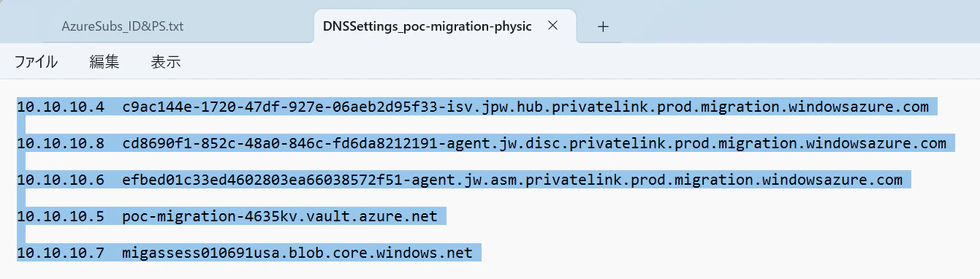
Task: Click the IP address 10.10.10.4
Action: click(61, 107)
